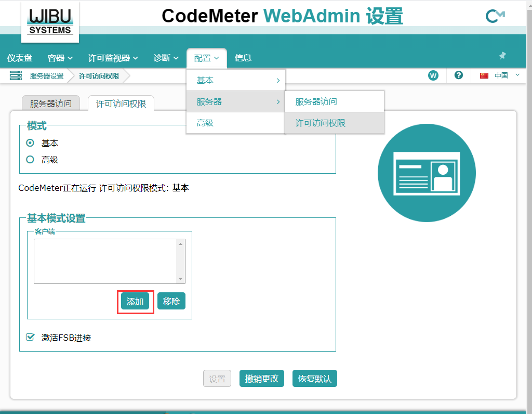Open the 容器 dropdown menu
Image resolution: width=532 pixels, height=414 pixels.
60,58
